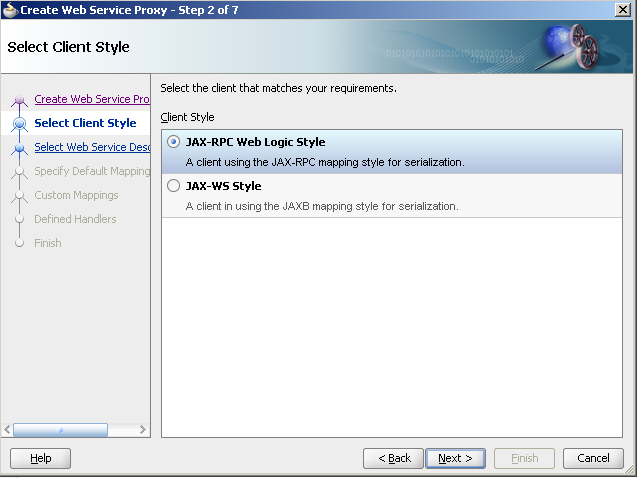Click the horizontal scrollbar thumb under steps list

coord(61,430)
